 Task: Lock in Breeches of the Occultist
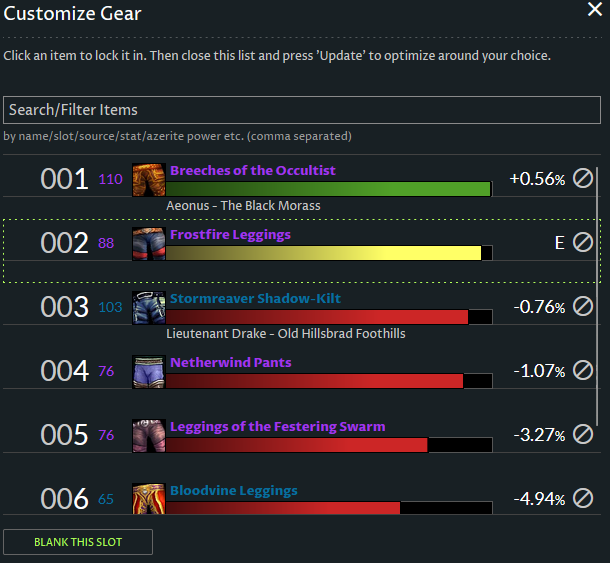tap(252, 171)
